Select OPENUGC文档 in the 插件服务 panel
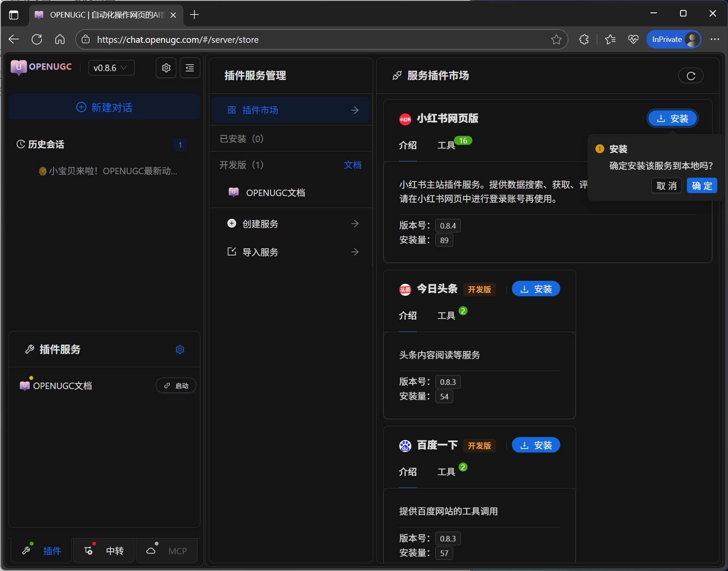Viewport: 728px width, 571px height. [x=56, y=386]
